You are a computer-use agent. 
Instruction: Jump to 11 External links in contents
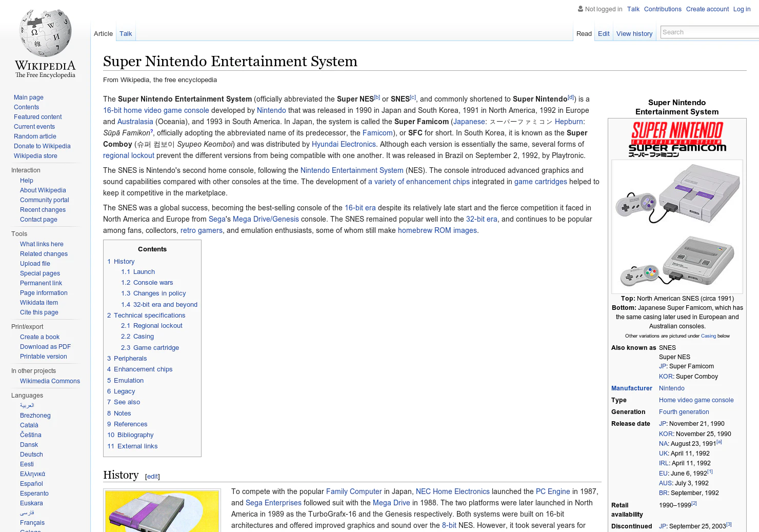tap(132, 446)
